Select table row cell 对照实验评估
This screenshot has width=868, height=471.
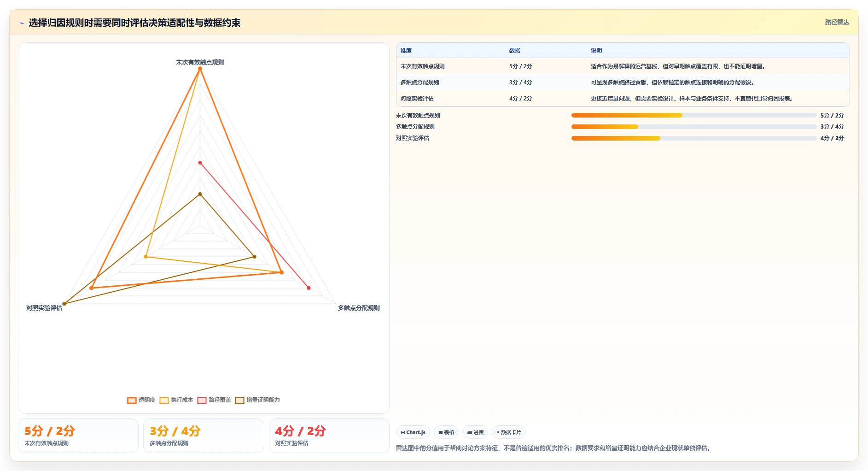tap(417, 99)
